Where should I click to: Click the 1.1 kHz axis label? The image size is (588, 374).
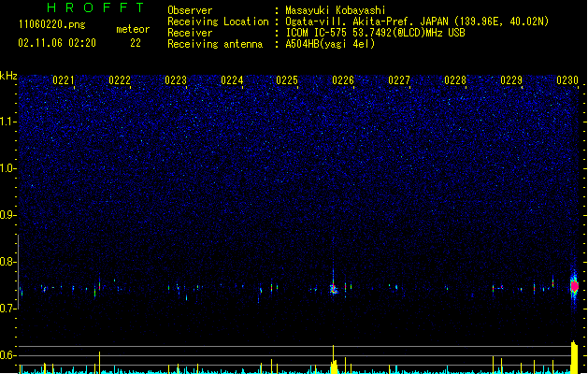click(8, 122)
